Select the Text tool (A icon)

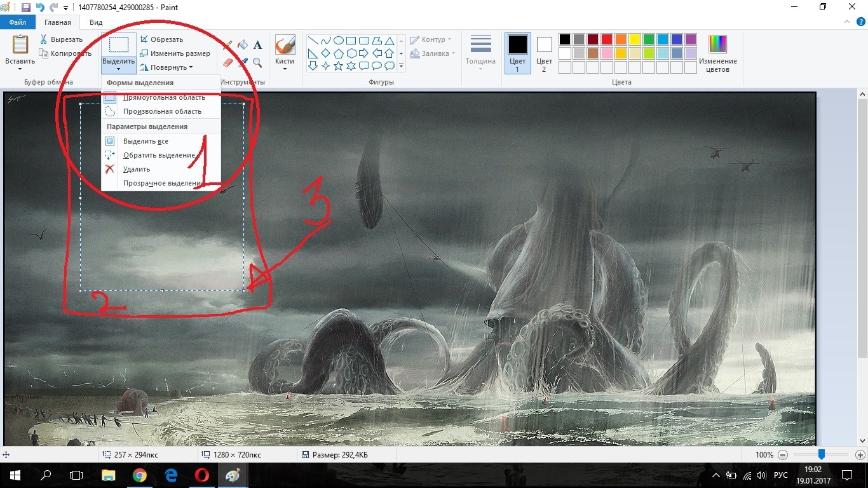[257, 45]
